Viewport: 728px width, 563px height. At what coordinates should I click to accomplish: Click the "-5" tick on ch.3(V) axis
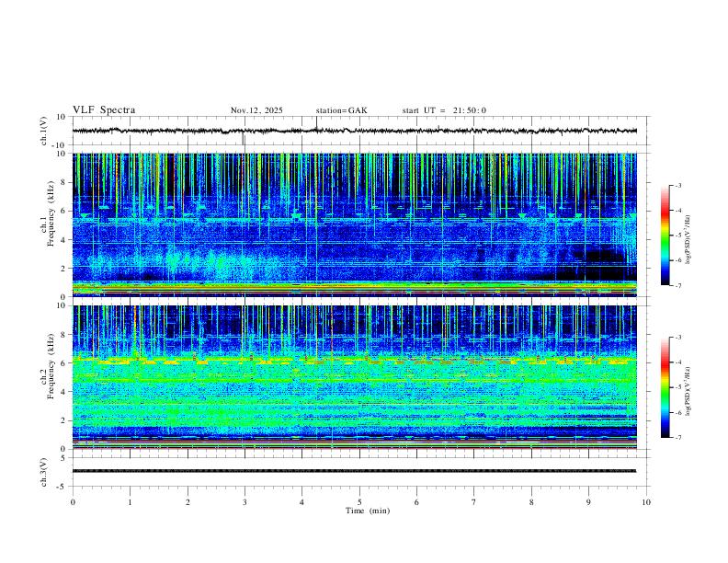(62, 487)
